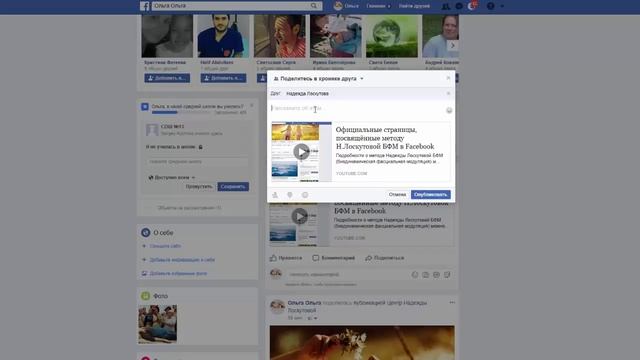Open the messages icon in top bar
Screen dimensions: 640x360
tap(459, 6)
